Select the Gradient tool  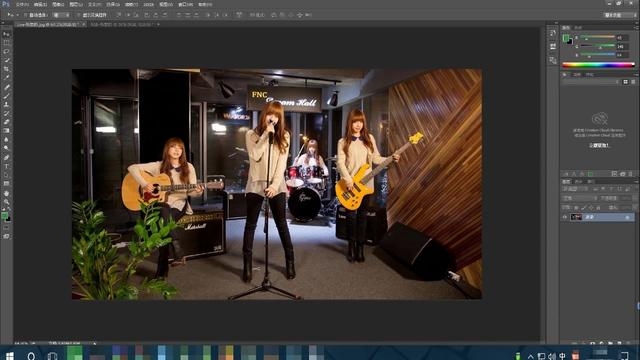(7, 131)
